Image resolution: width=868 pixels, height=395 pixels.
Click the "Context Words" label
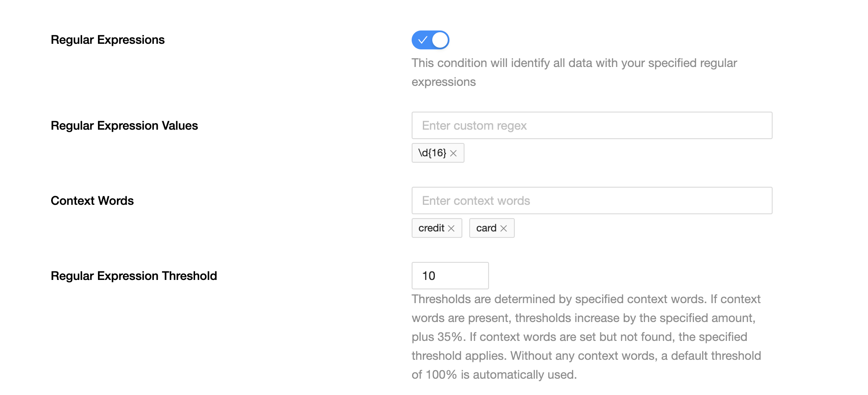92,201
